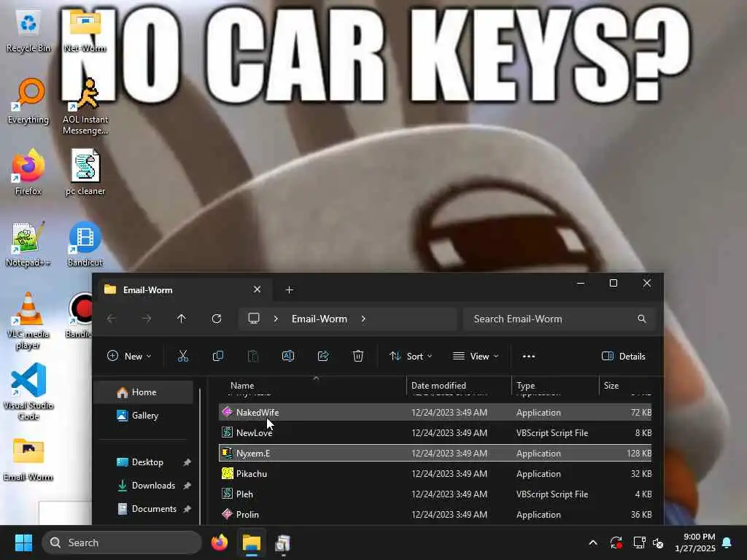Image resolution: width=747 pixels, height=560 pixels.
Task: Click the search magnifier in Explorer
Action: (642, 319)
